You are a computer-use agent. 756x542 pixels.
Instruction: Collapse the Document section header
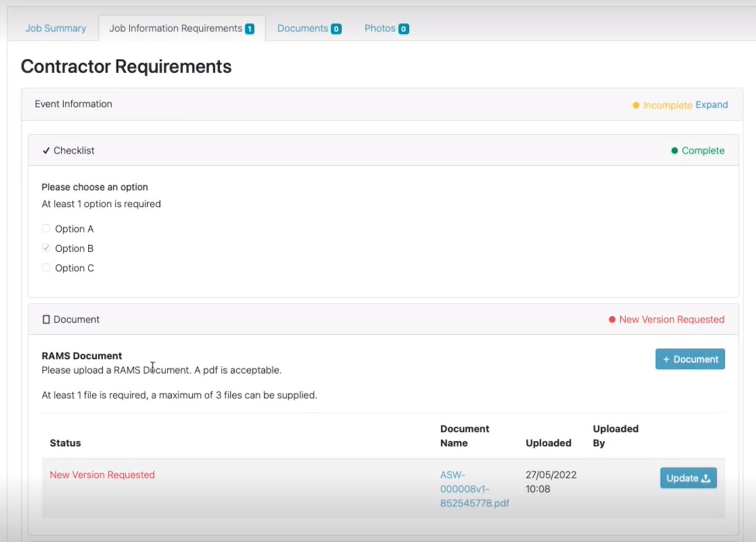(x=383, y=319)
